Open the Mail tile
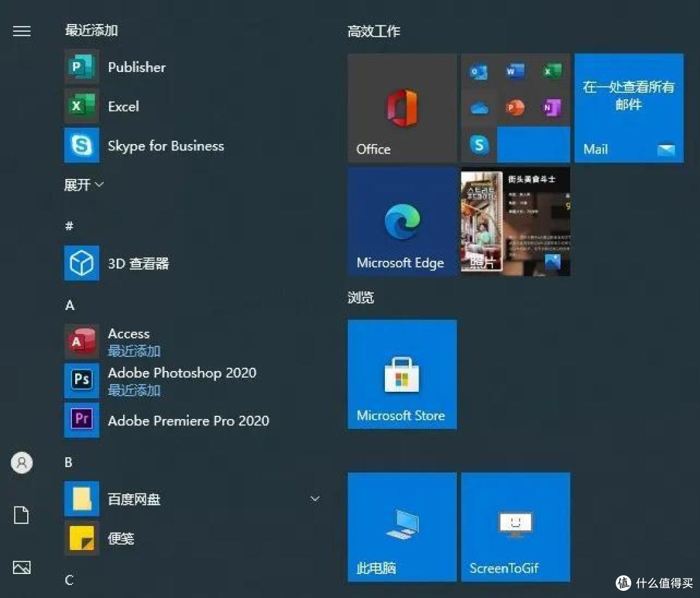 click(x=629, y=108)
